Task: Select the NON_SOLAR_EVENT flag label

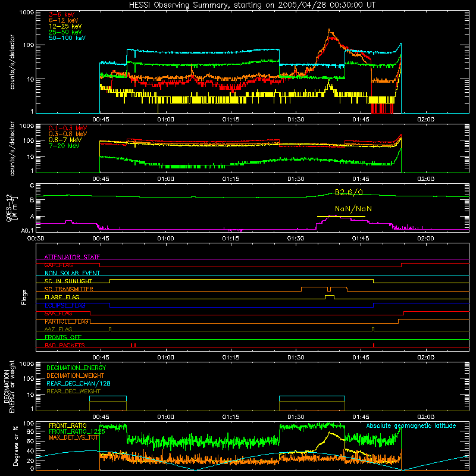Action: (x=72, y=273)
